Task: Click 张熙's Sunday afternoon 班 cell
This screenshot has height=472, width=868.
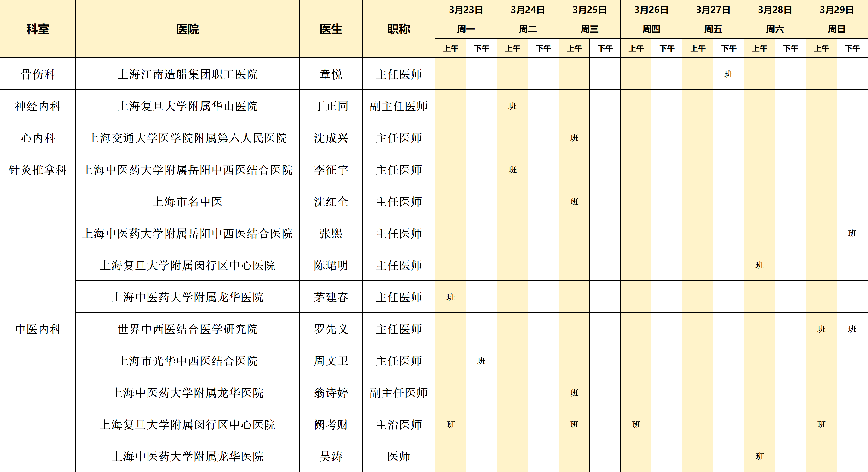Action: (852, 233)
